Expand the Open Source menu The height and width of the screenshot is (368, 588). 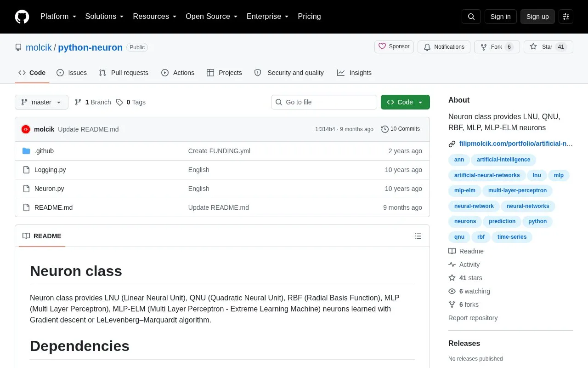[211, 17]
